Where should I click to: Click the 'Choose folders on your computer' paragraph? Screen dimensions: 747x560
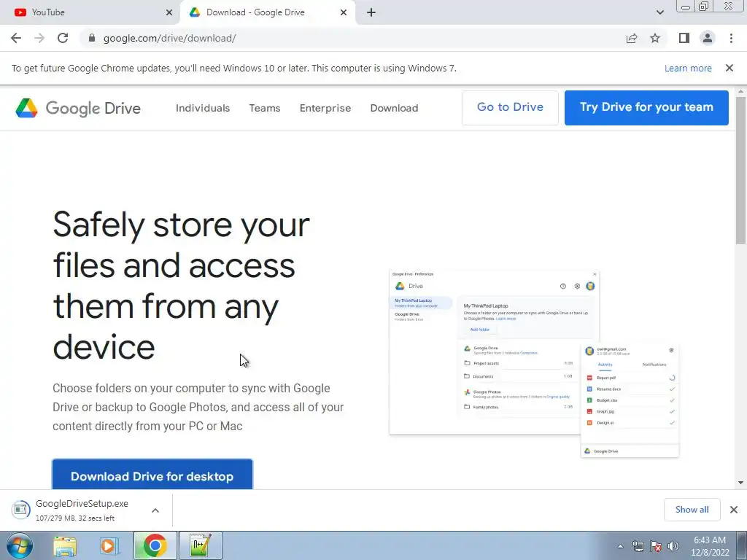[198, 407]
